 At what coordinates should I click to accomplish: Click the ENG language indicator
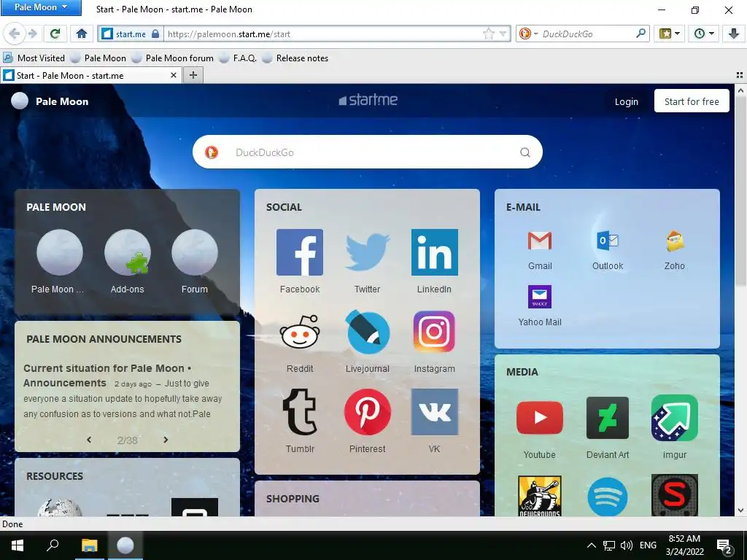[x=648, y=545]
